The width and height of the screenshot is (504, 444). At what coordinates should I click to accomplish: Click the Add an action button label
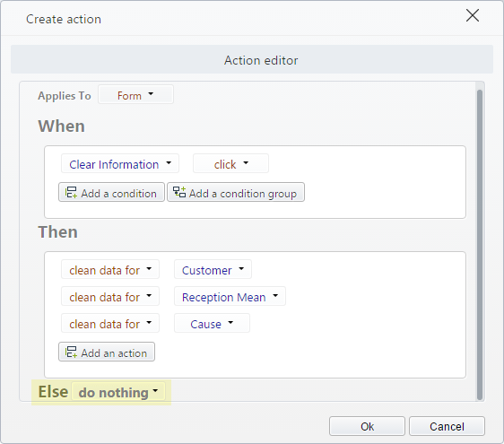(114, 353)
